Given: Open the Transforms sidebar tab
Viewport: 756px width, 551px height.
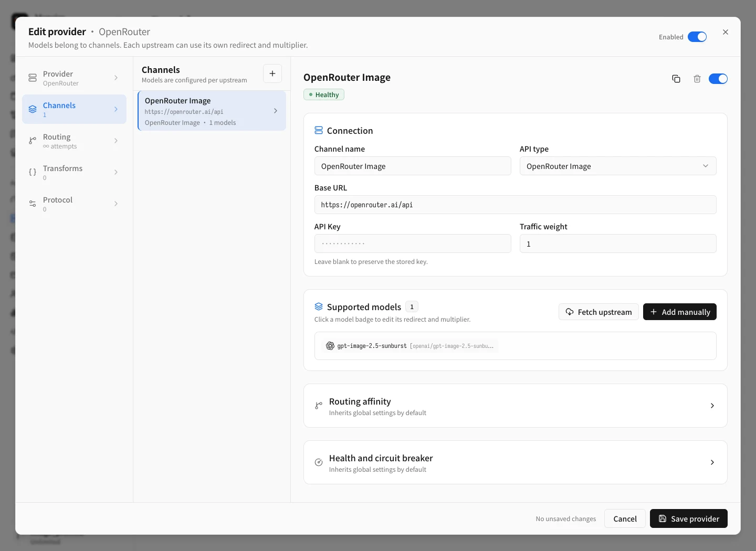Looking at the screenshot, I should 74,172.
